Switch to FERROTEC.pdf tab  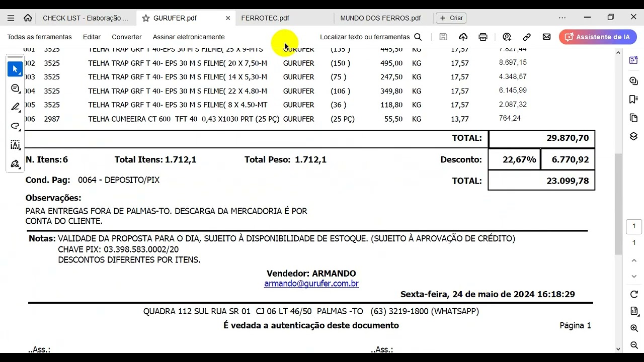tap(265, 18)
